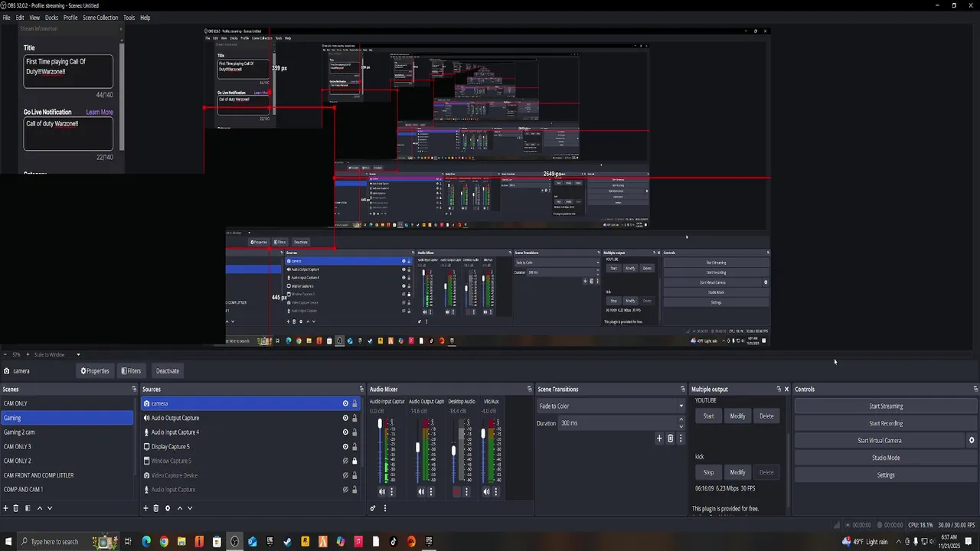The width and height of the screenshot is (980, 551).
Task: Stop the kick output stream
Action: click(x=708, y=472)
